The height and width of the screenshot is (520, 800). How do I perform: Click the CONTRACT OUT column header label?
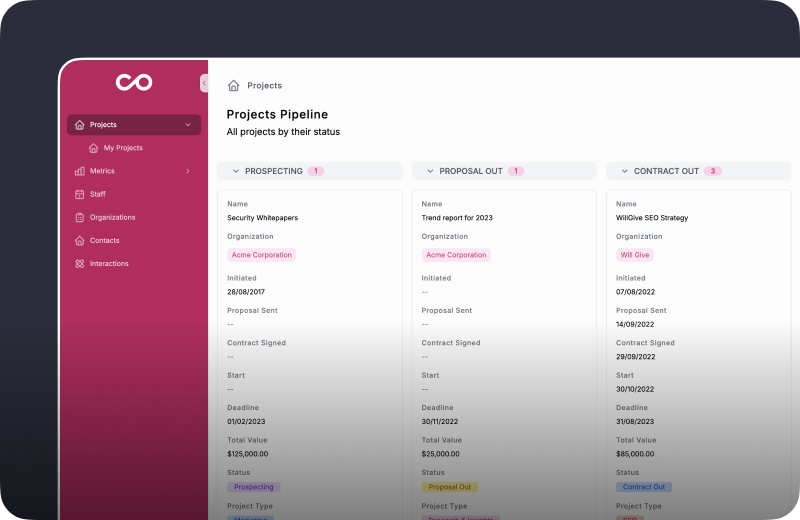coord(666,171)
